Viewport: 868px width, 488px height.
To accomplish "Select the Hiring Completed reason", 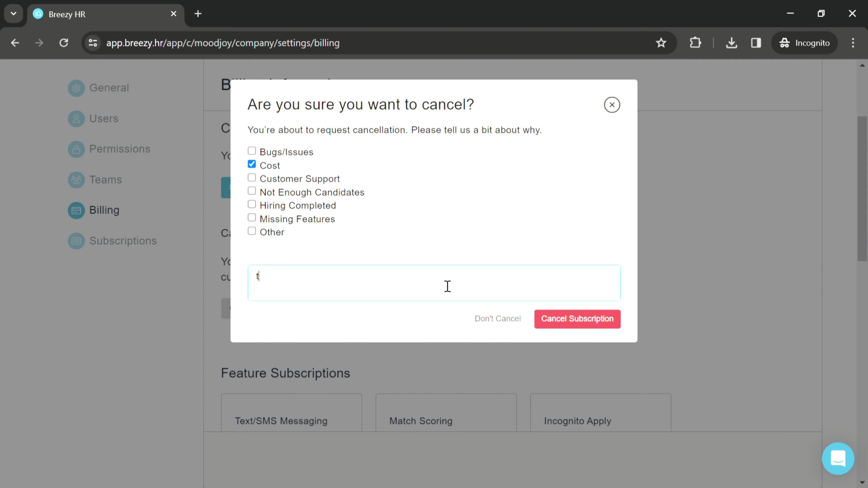I will [252, 204].
